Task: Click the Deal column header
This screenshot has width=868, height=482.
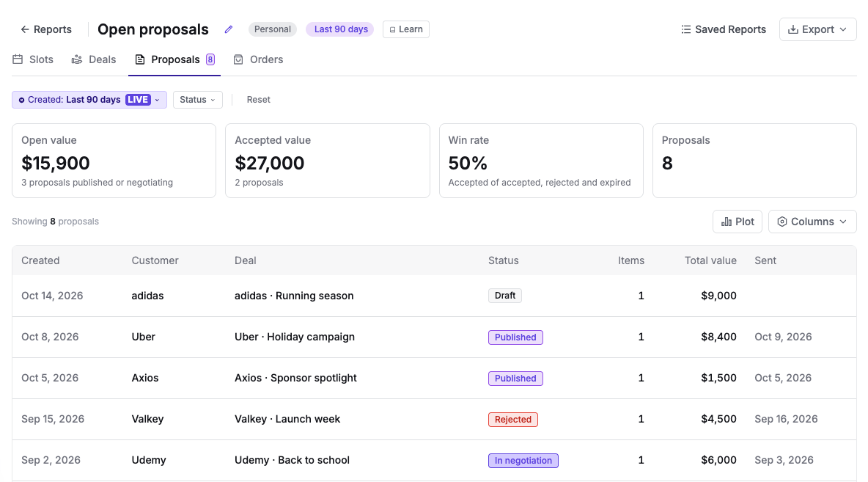Action: point(246,260)
